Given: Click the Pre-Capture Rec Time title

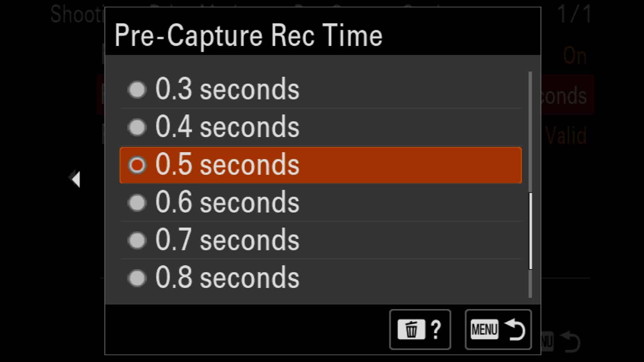Looking at the screenshot, I should point(249,36).
